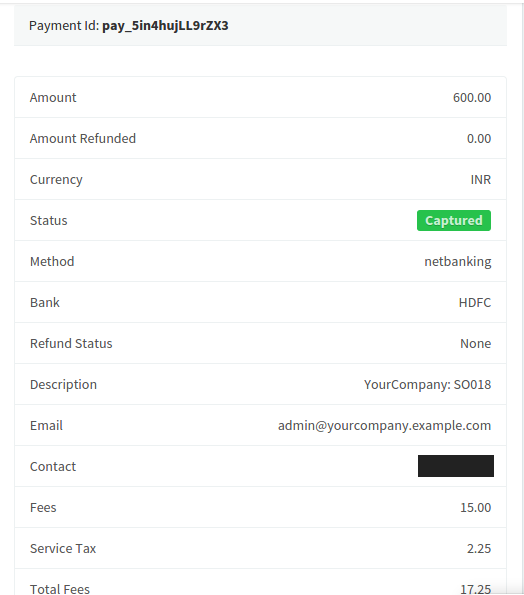Click the HDFC bank value

point(475,302)
